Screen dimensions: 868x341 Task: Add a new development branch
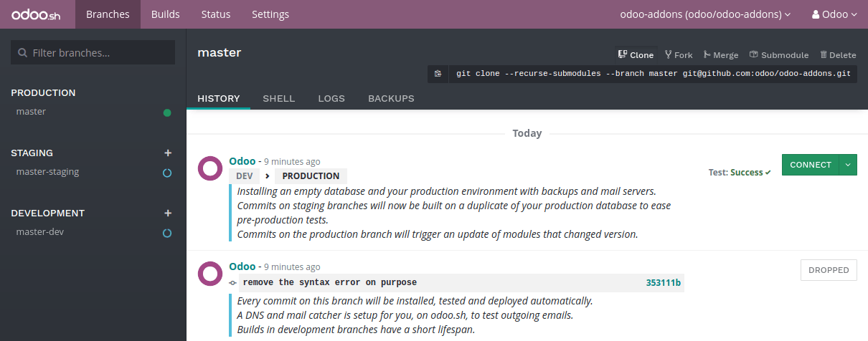[x=168, y=213]
